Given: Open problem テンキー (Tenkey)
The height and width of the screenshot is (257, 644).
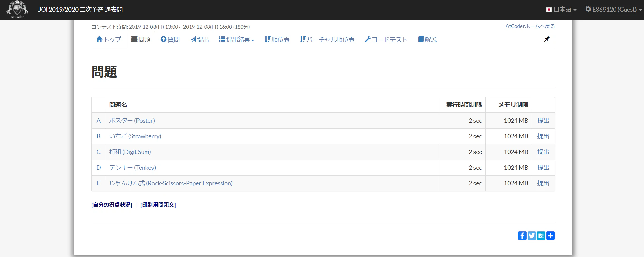Looking at the screenshot, I should click(132, 168).
